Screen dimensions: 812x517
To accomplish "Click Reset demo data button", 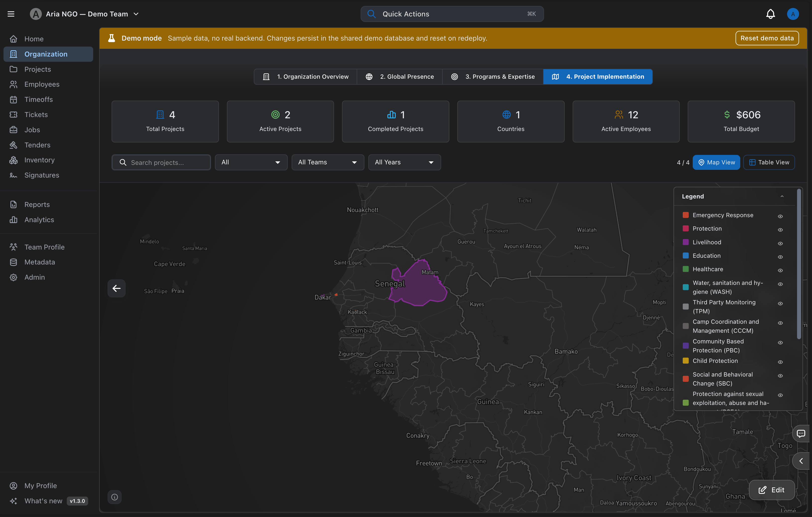I will point(767,38).
